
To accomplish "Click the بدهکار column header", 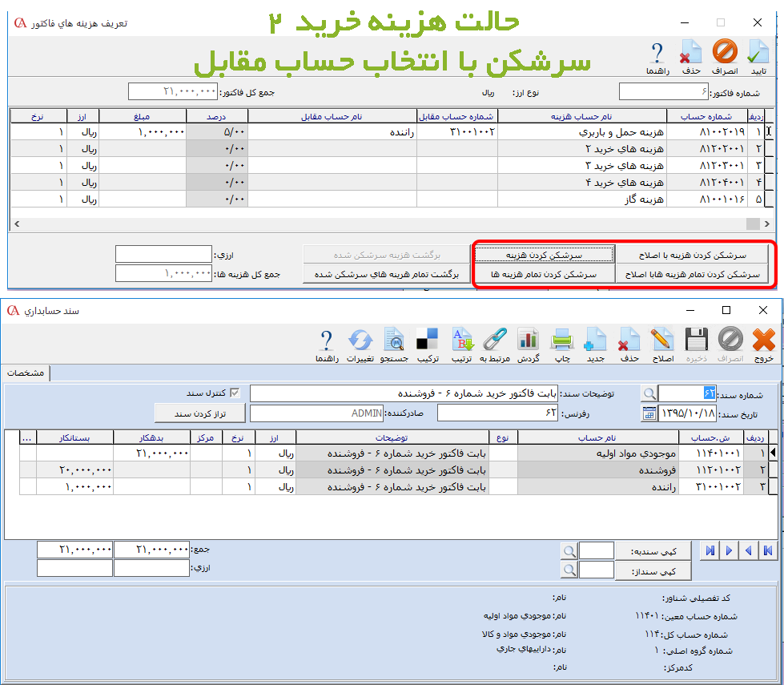I will [151, 437].
